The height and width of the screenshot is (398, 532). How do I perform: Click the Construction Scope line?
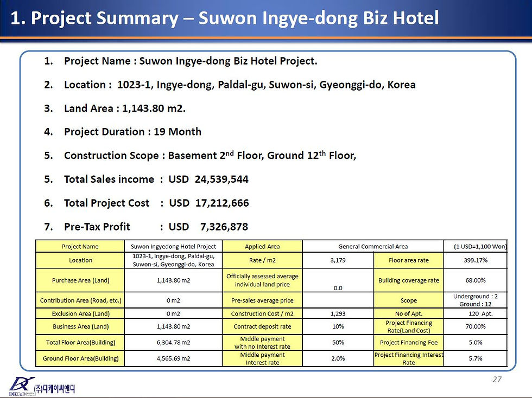(200, 155)
